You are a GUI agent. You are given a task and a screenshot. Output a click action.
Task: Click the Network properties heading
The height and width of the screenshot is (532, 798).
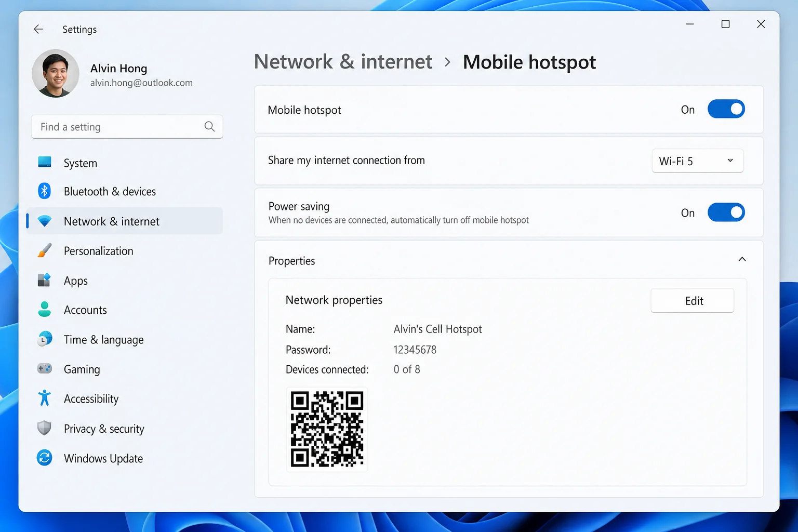pos(334,300)
